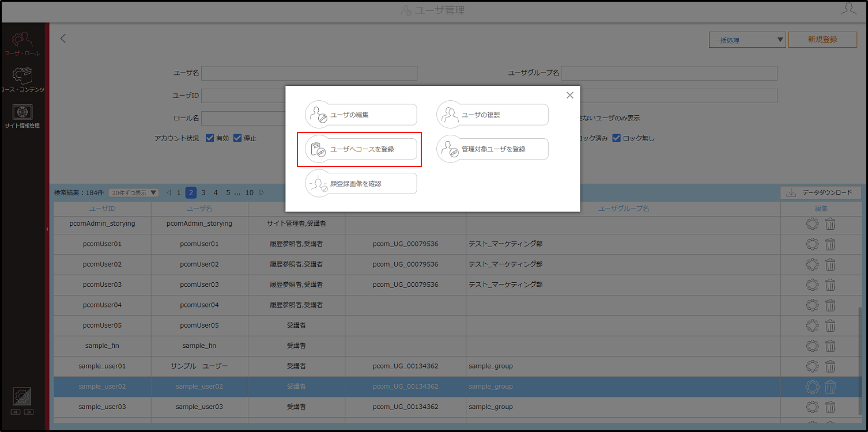This screenshot has width=868, height=432.
Task: Choose 管理対象ユーザを登録 in the popup
Action: click(x=492, y=149)
